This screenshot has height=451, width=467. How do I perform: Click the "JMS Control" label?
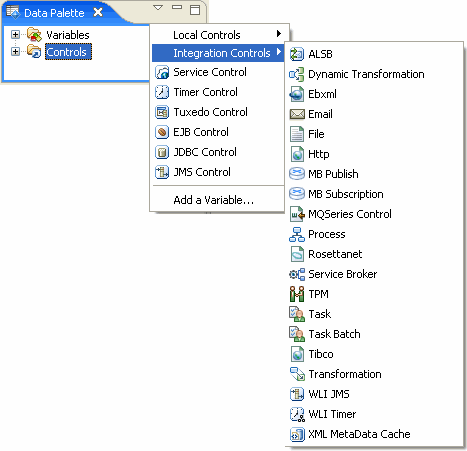[x=202, y=172]
